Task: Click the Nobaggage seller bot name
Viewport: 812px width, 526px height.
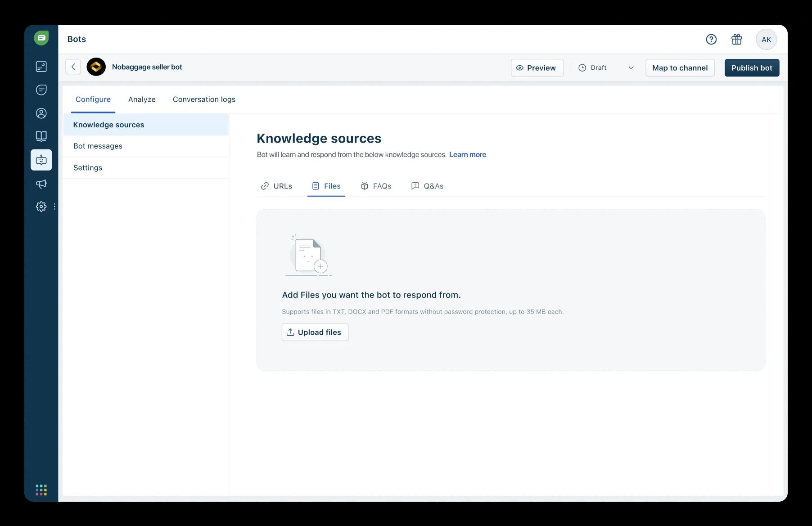Action: [147, 67]
